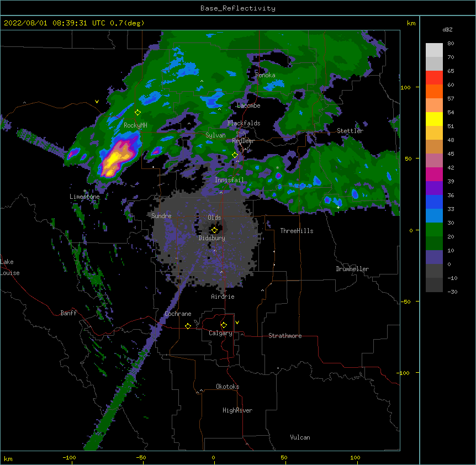The width and height of the screenshot is (476, 465).
Task: Pick the violet 0-10 dBZ legend swatch
Action: [x=434, y=257]
